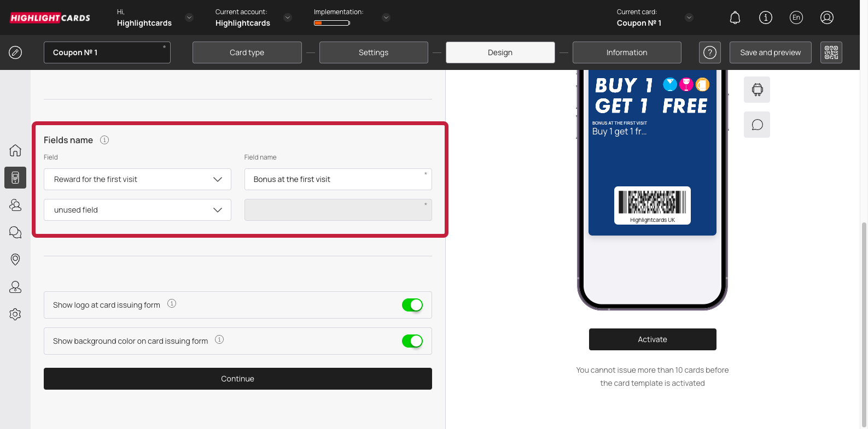868x429 pixels.
Task: Switch to the Settings tab
Action: (374, 52)
